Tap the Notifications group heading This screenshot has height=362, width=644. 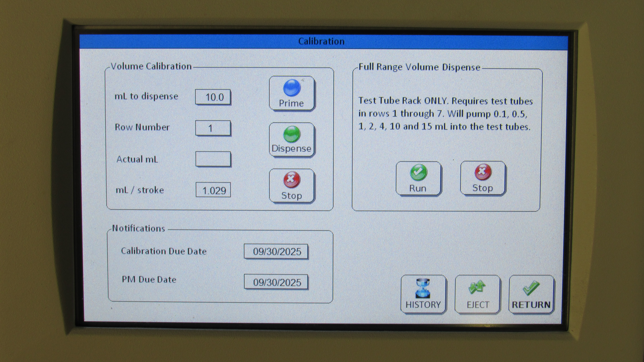pyautogui.click(x=138, y=228)
